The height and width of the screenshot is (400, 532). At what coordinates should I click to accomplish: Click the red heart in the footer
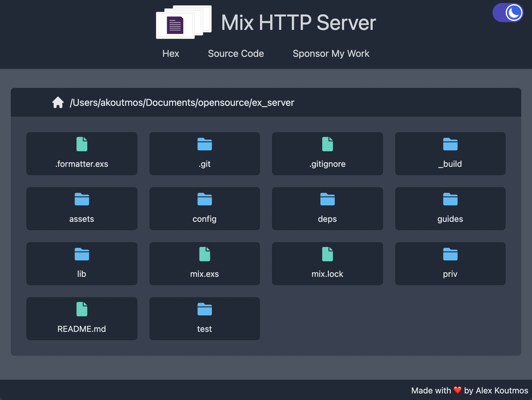coord(458,390)
